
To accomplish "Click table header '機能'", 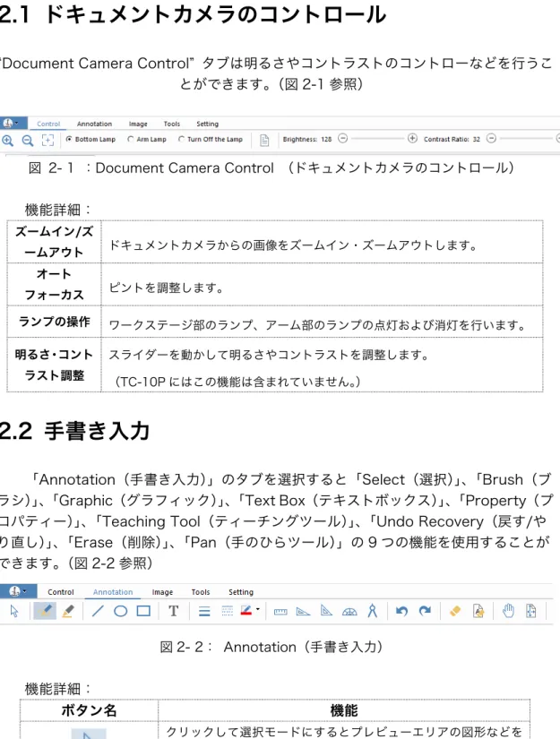I will click(344, 709).
